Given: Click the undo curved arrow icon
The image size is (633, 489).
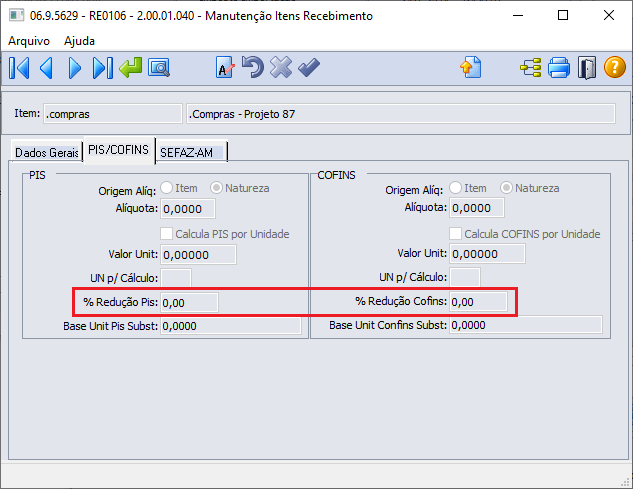Looking at the screenshot, I should (253, 67).
